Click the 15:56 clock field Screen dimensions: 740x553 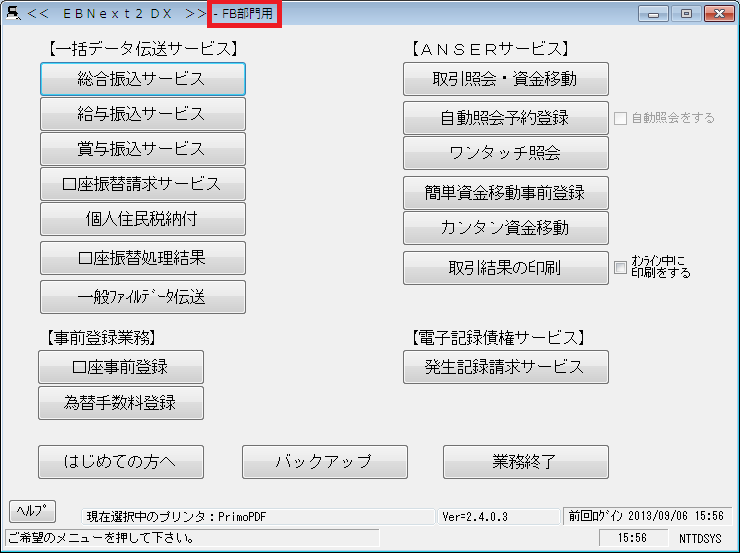633,538
